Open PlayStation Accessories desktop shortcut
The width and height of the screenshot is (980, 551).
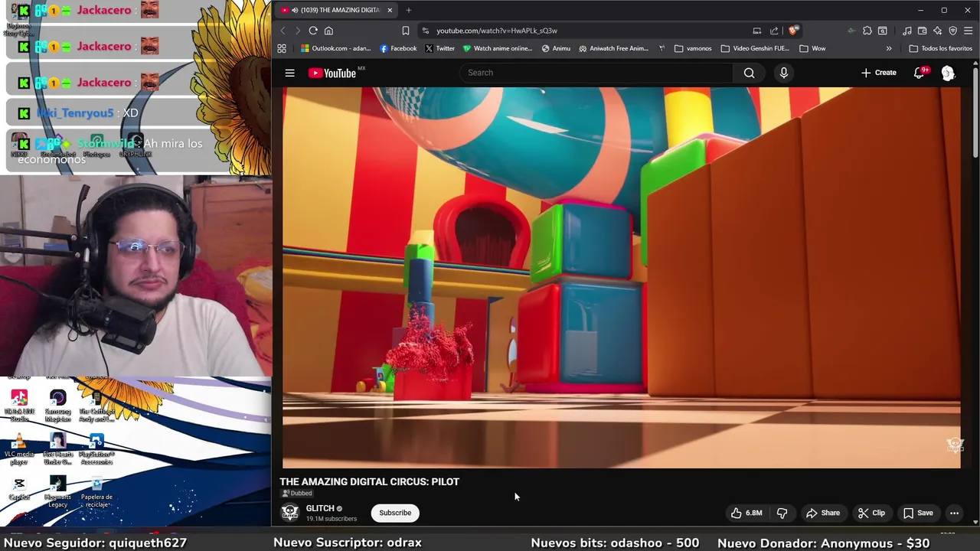tap(96, 450)
